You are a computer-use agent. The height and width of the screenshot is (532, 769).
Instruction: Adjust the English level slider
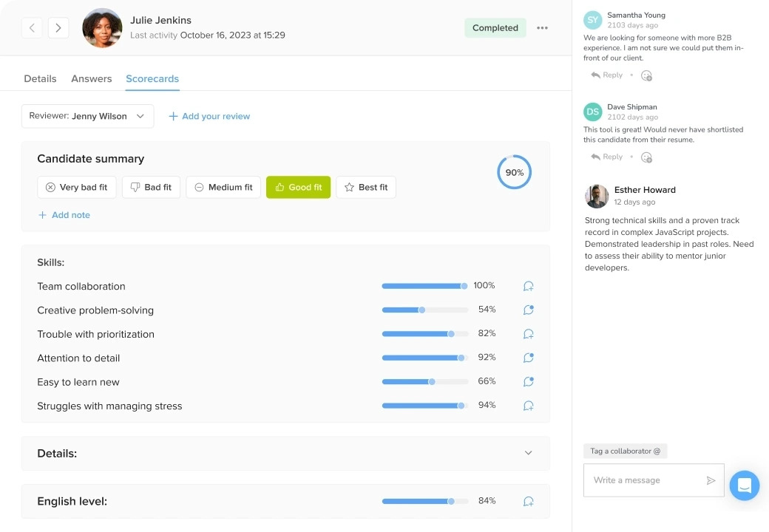point(425,501)
